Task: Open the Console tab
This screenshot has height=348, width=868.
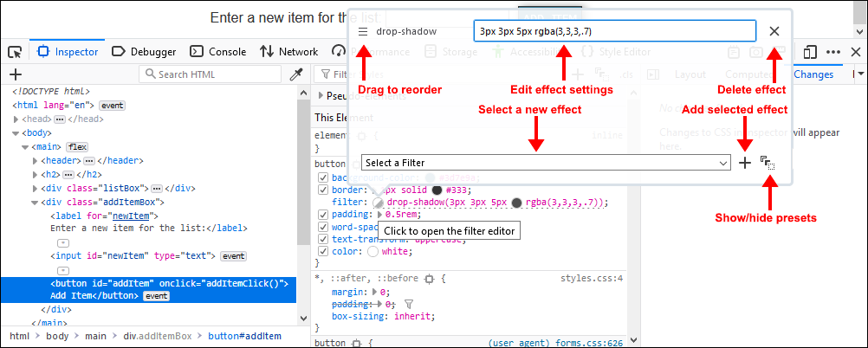Action: coord(217,52)
